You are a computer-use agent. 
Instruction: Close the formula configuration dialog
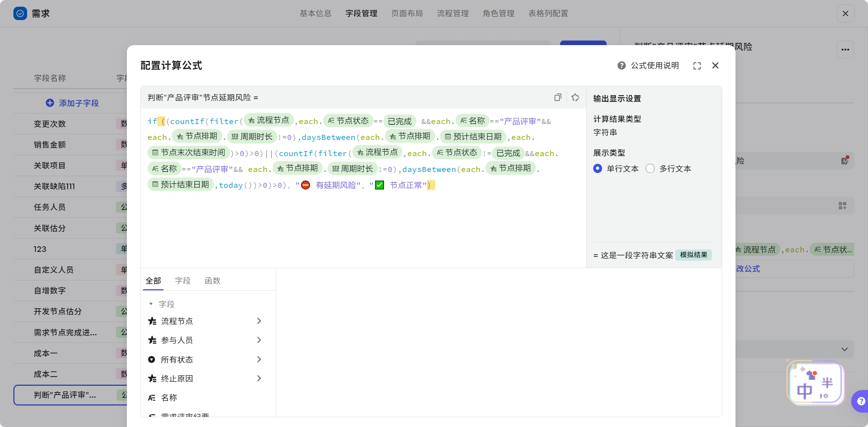click(715, 66)
